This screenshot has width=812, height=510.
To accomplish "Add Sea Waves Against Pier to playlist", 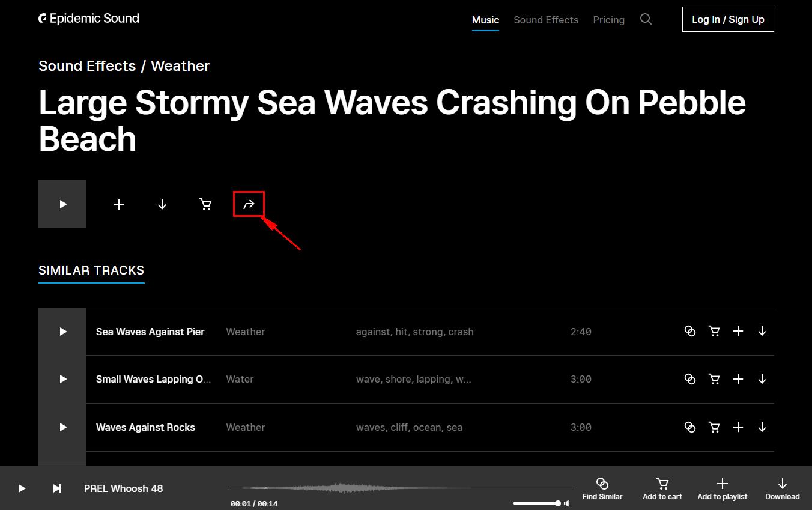I will [738, 331].
